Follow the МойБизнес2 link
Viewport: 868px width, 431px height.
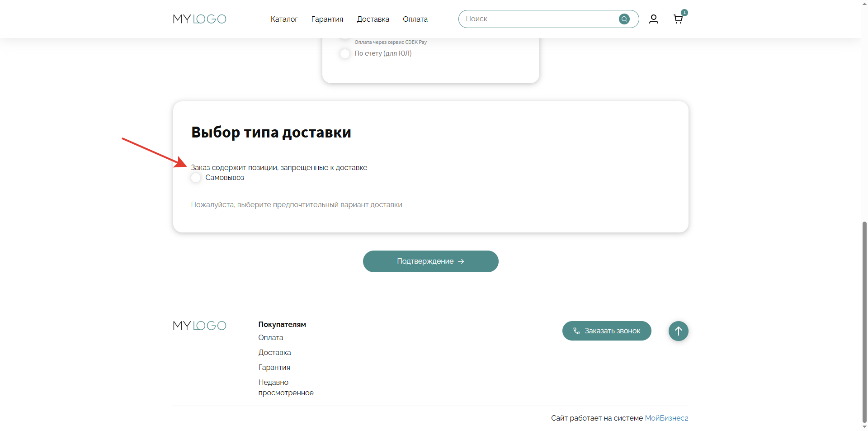point(666,418)
